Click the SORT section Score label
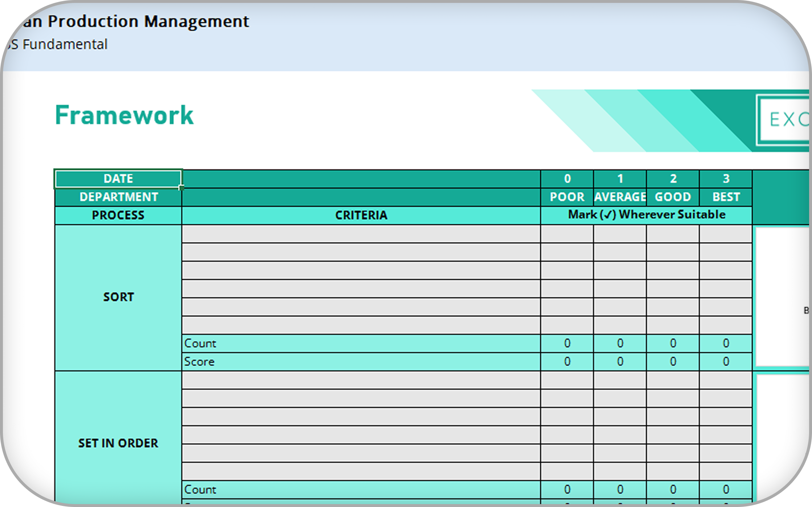This screenshot has width=812, height=507. click(x=199, y=362)
